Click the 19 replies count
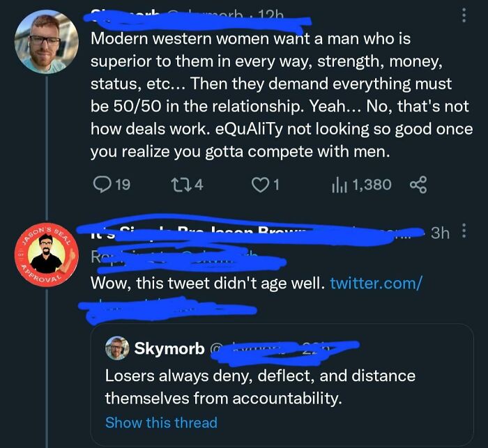 [x=122, y=184]
